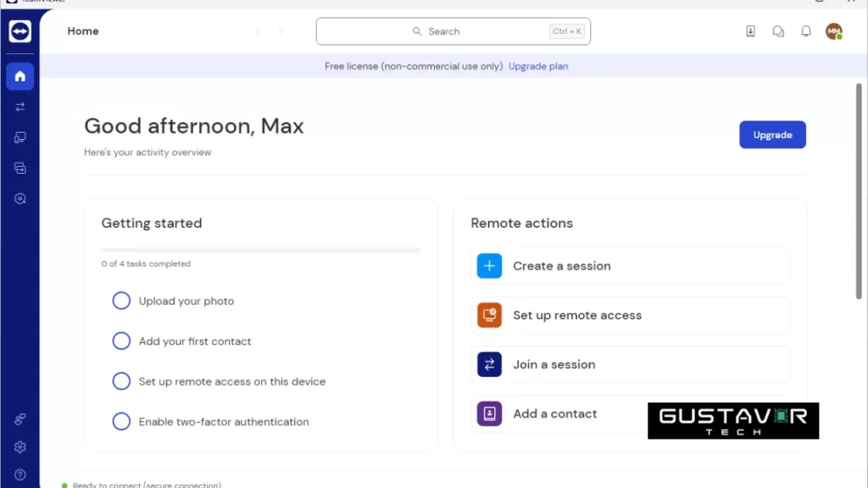Viewport: 868px width, 488px height.
Task: Open the notifications bell
Action: click(x=806, y=31)
